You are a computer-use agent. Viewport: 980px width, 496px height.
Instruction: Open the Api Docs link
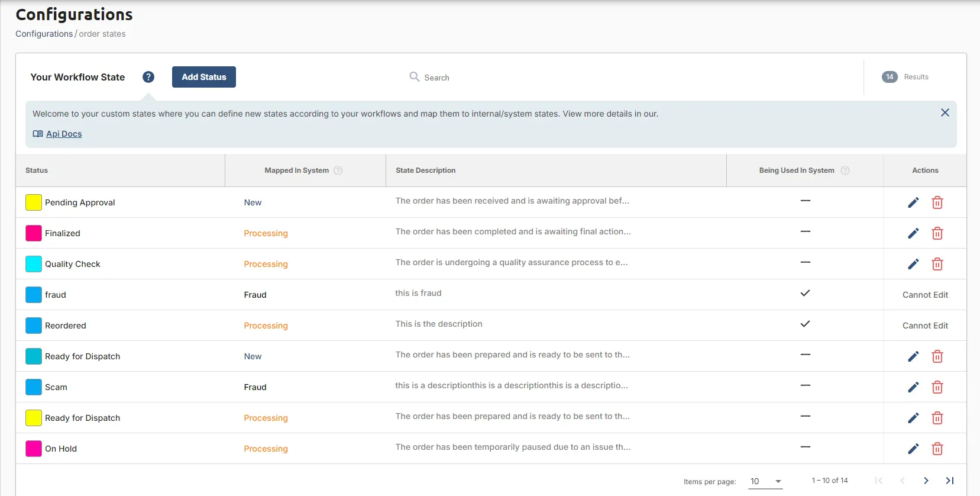tap(64, 134)
